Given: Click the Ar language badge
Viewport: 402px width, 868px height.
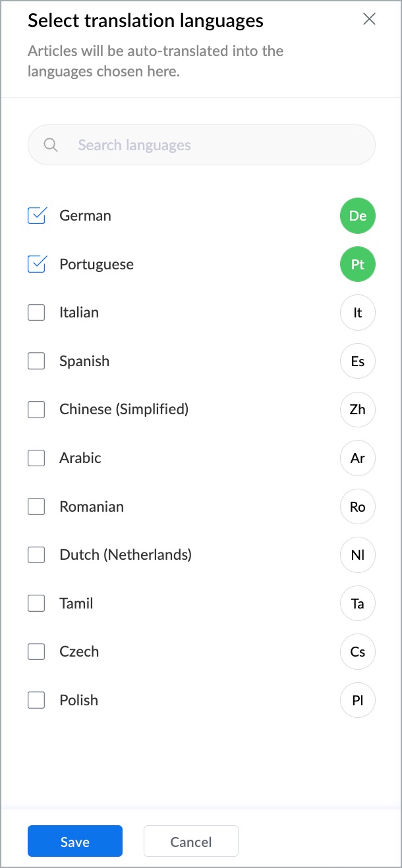Looking at the screenshot, I should tap(358, 458).
